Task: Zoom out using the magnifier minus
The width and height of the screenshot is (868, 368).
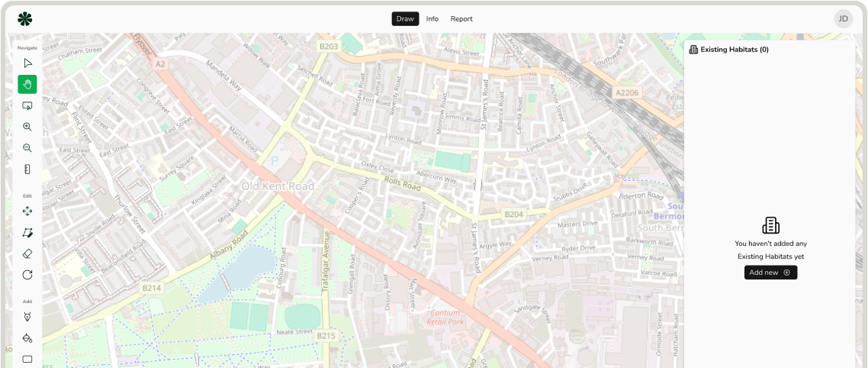Action: (x=27, y=148)
